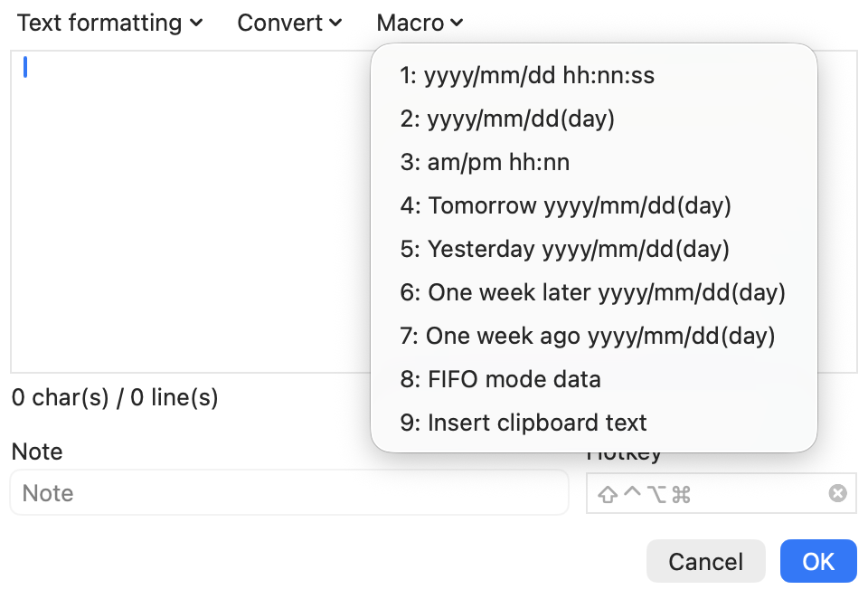Screen dimensions: 868x599
Task: Focus the Note input field
Action: [x=289, y=492]
